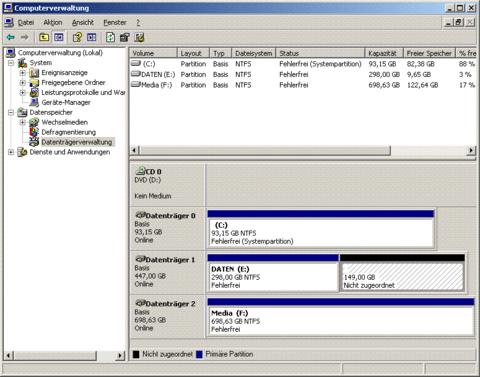The width and height of the screenshot is (480, 377).
Task: Select the (C:) partition block on Datenträger 0
Action: coord(320,229)
